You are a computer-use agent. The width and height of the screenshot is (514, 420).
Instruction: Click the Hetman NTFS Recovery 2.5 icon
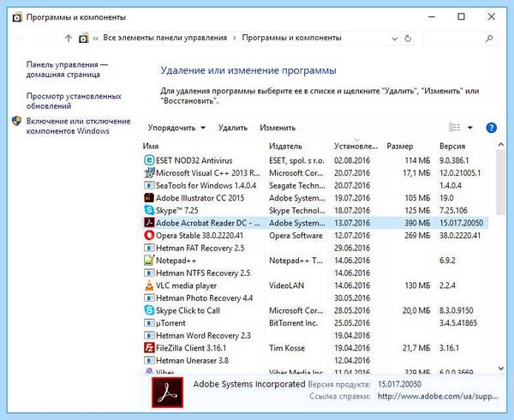[149, 273]
